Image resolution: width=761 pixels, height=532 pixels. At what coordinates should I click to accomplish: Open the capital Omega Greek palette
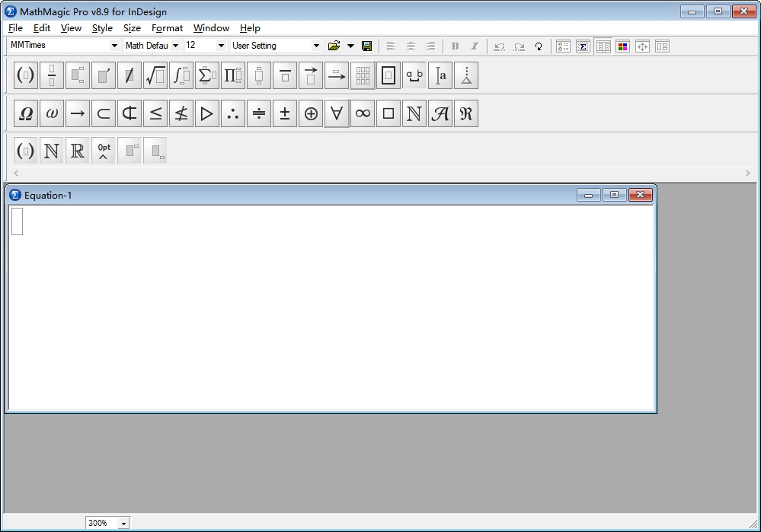click(26, 113)
